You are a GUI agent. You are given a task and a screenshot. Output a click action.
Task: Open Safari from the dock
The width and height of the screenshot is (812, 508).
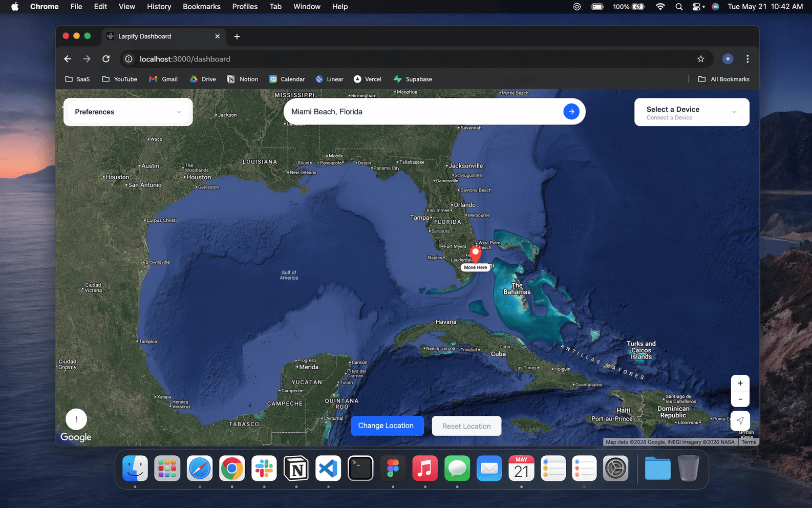pos(200,468)
